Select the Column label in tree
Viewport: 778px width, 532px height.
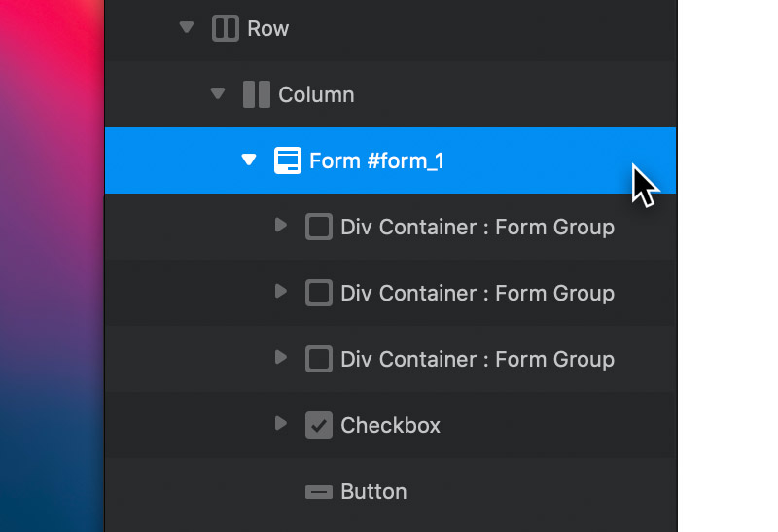[x=316, y=94]
